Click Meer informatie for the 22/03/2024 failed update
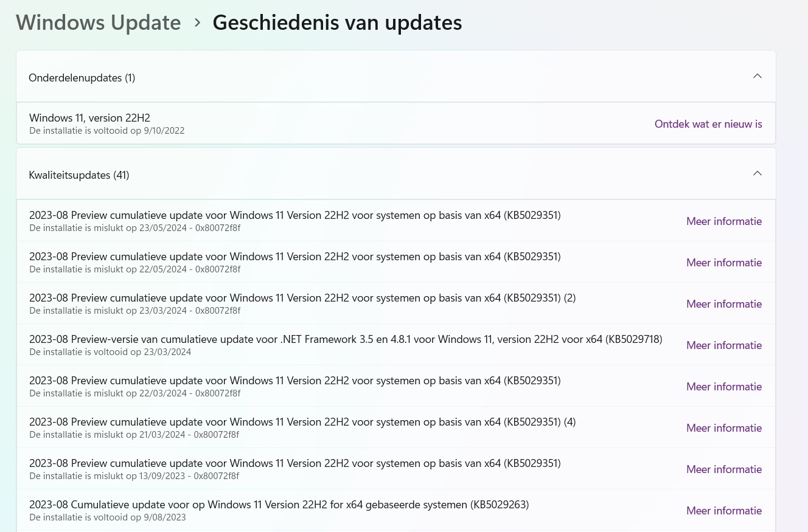 tap(724, 387)
